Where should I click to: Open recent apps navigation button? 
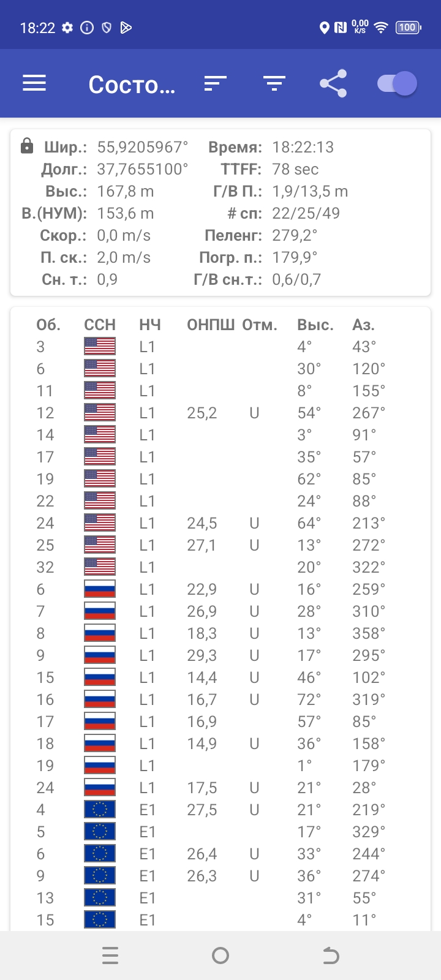110,956
